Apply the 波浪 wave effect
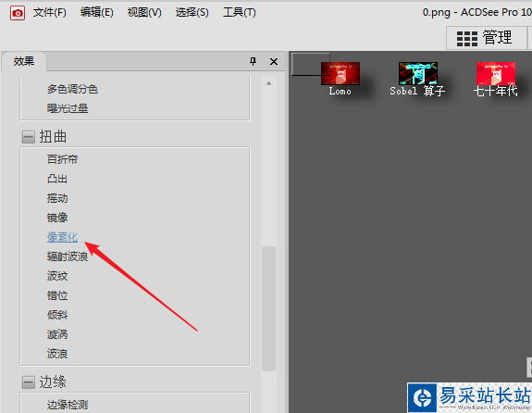This screenshot has height=413, width=532. [x=57, y=354]
